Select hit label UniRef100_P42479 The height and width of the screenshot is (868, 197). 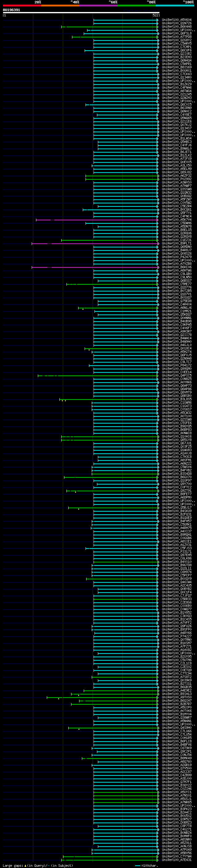coord(176,257)
